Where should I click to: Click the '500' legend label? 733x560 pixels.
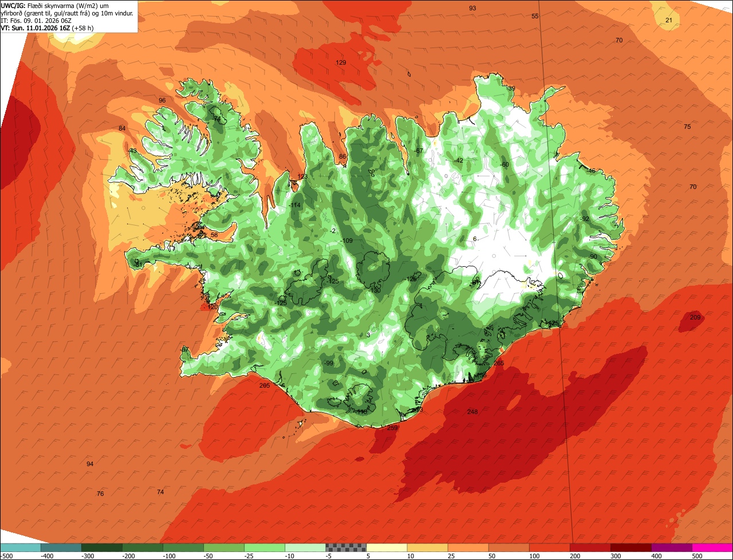(x=697, y=556)
